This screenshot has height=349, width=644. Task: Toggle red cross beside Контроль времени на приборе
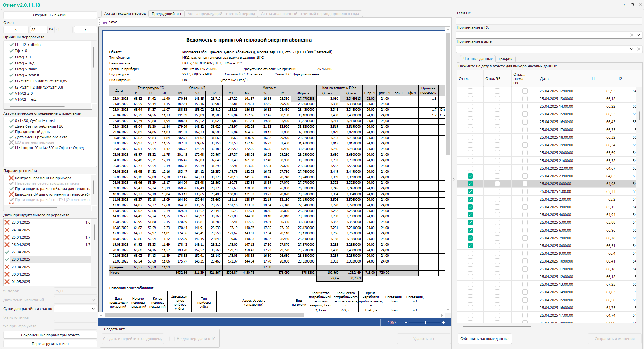[11, 178]
